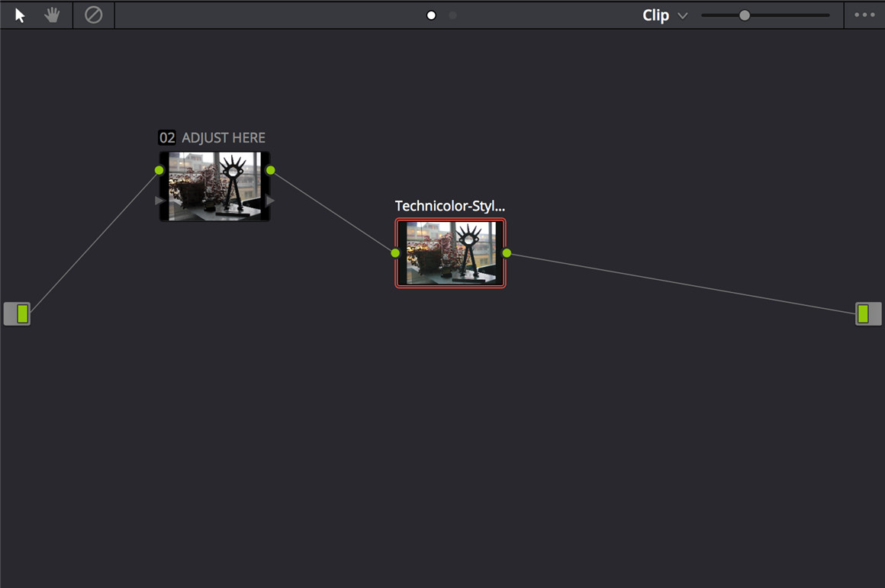Activate the hand pan tool

click(52, 15)
